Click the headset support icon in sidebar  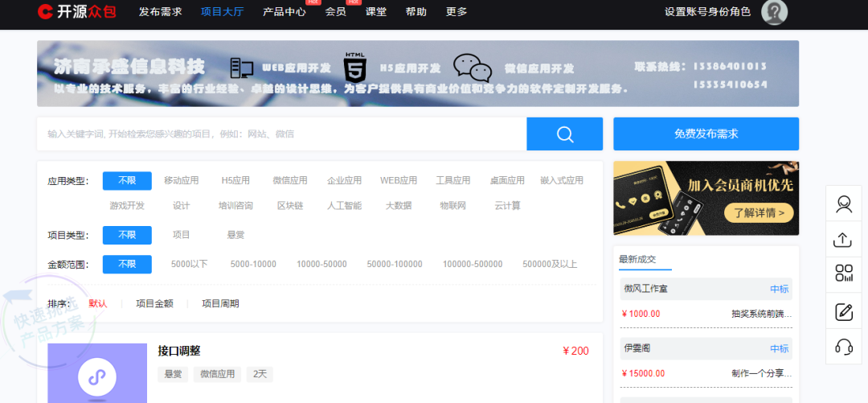pos(844,347)
